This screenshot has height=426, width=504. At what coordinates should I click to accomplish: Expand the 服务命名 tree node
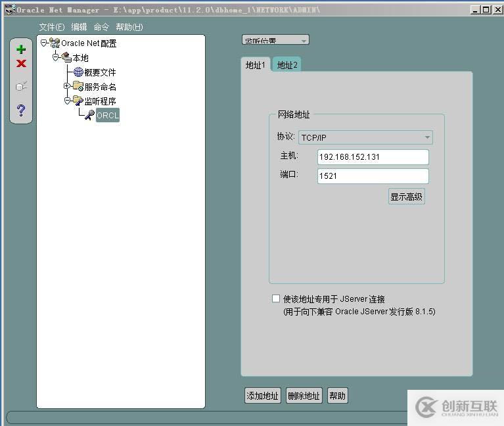67,86
